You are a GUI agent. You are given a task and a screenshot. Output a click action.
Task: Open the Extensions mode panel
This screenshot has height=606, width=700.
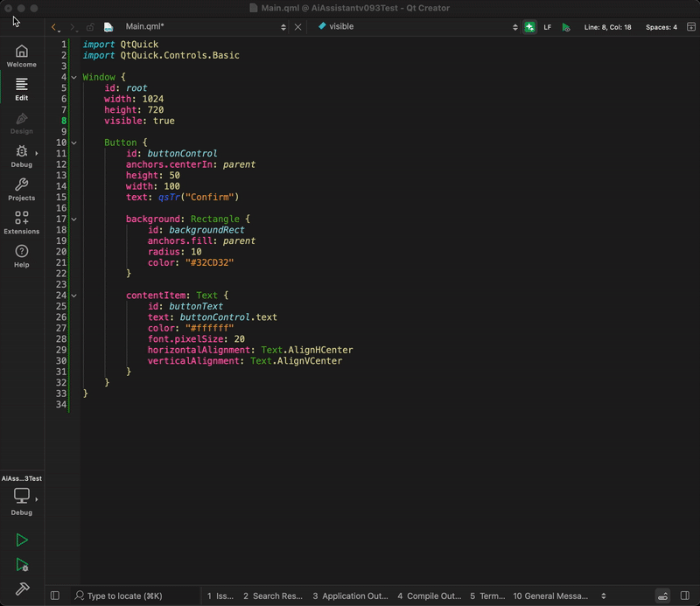coord(21,225)
